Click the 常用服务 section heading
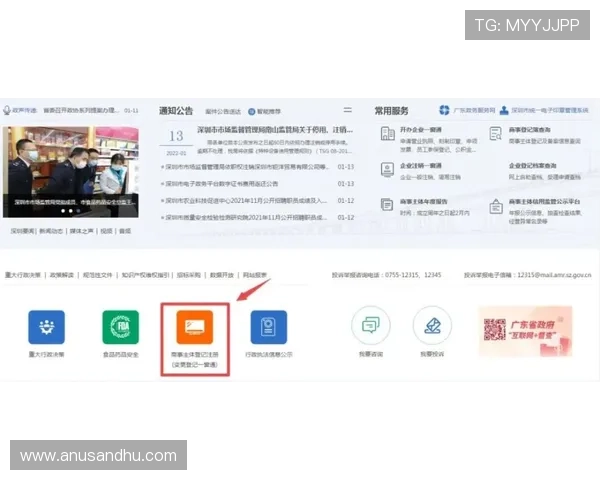The height and width of the screenshot is (480, 600). click(391, 111)
